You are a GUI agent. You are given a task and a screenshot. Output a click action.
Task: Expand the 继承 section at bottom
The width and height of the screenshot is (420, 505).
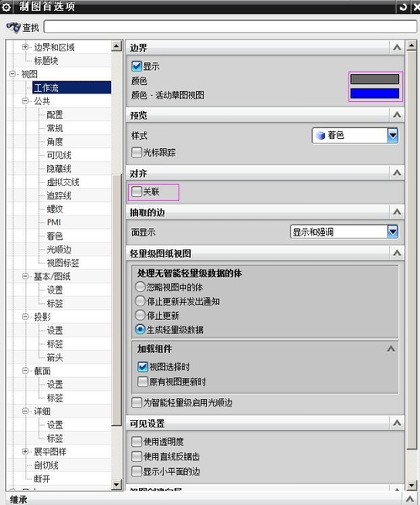pos(410,499)
